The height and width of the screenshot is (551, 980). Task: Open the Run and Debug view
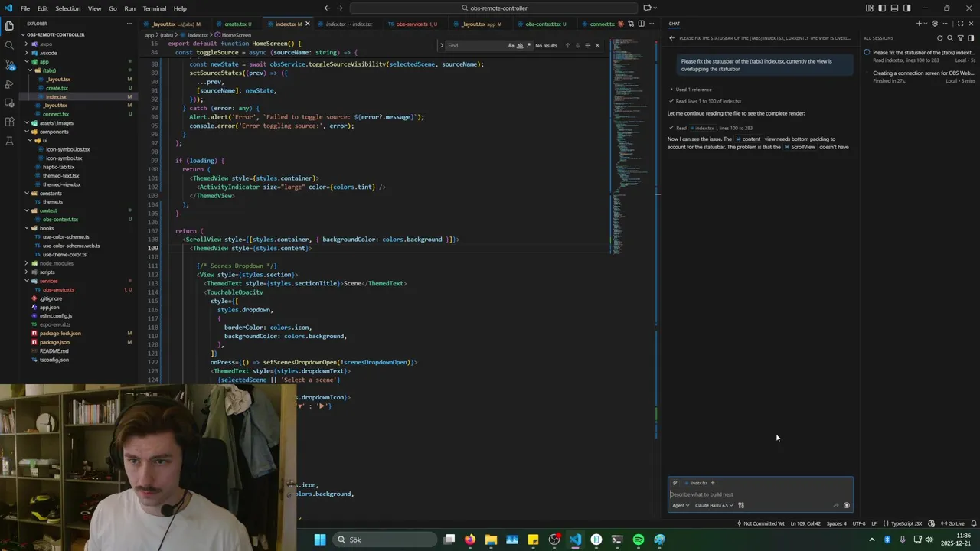[9, 83]
